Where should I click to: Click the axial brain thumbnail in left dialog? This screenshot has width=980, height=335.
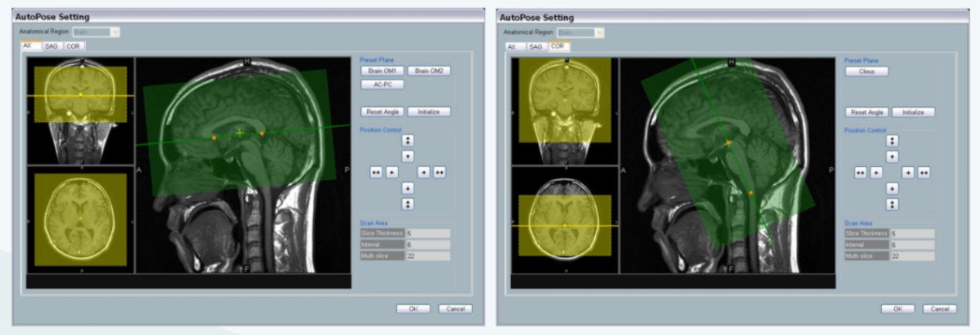[x=80, y=219]
